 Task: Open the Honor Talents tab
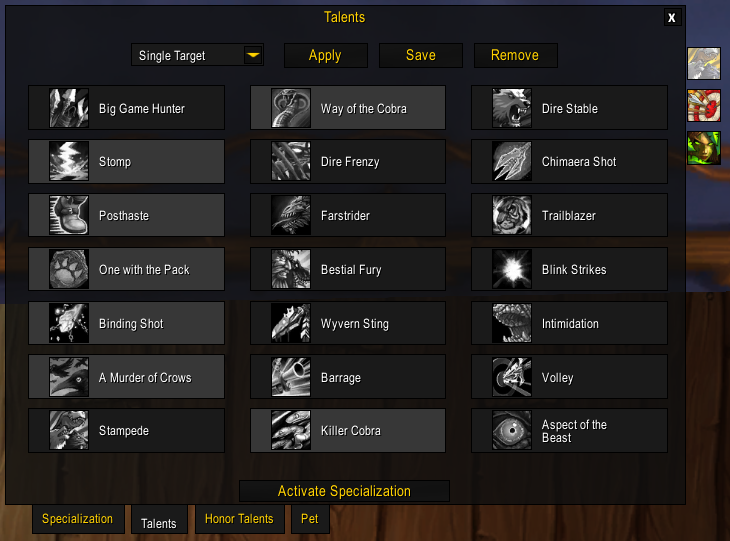click(x=239, y=520)
